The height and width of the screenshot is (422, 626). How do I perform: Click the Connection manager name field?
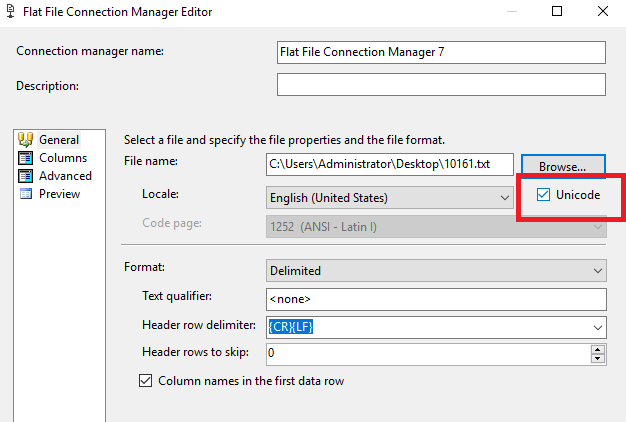(441, 52)
